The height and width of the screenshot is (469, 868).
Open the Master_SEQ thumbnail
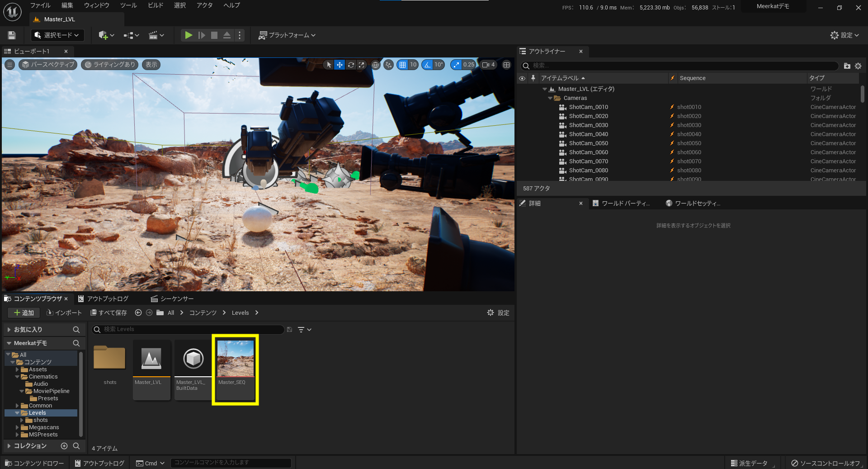(235, 358)
